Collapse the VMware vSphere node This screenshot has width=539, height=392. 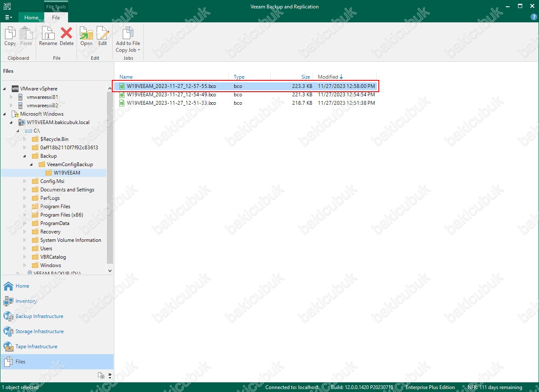click(x=5, y=89)
